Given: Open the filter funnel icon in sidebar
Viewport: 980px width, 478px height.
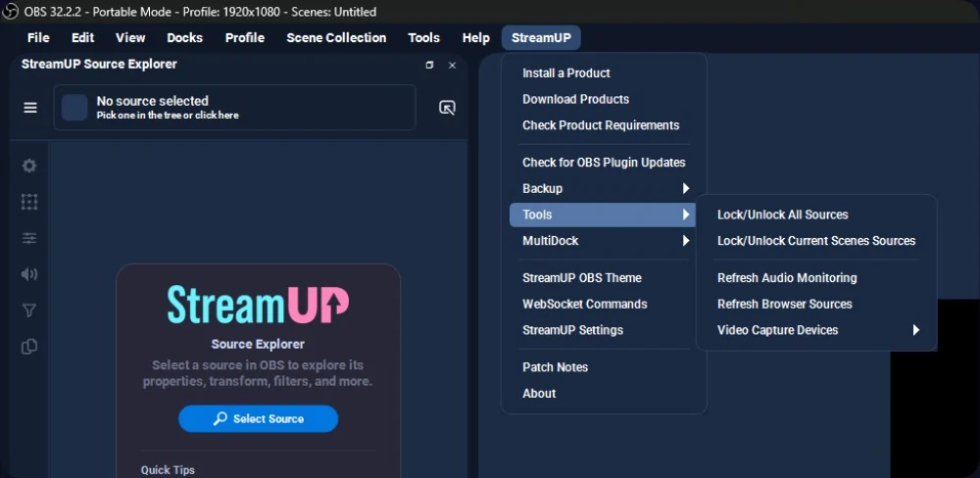Looking at the screenshot, I should coord(29,311).
